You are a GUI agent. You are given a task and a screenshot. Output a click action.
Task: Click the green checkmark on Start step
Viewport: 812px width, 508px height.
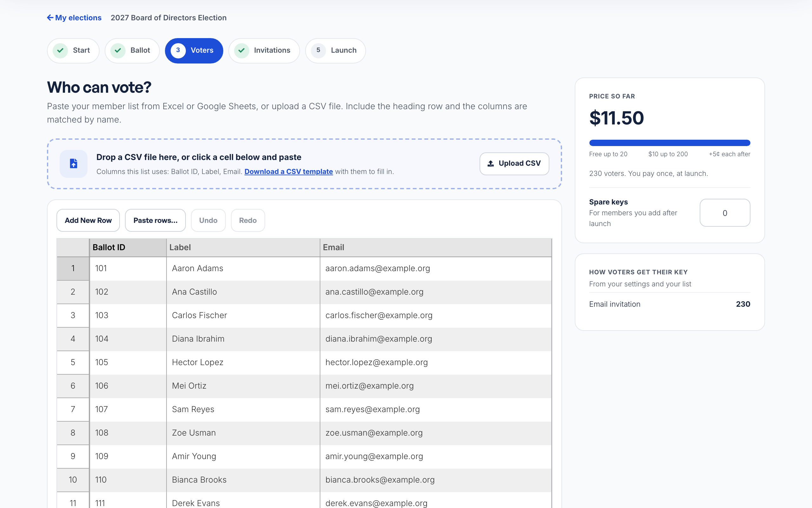(x=60, y=50)
